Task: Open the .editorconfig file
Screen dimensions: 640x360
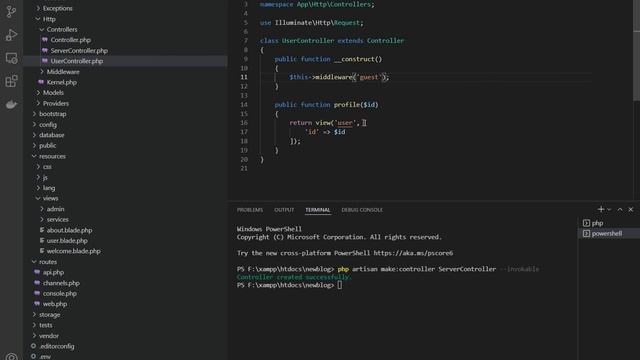Action: pyautogui.click(x=57, y=346)
